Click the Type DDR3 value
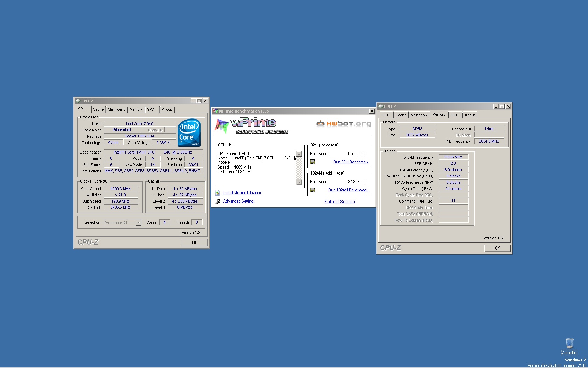Screen dimensions: 588x368 coord(417,129)
